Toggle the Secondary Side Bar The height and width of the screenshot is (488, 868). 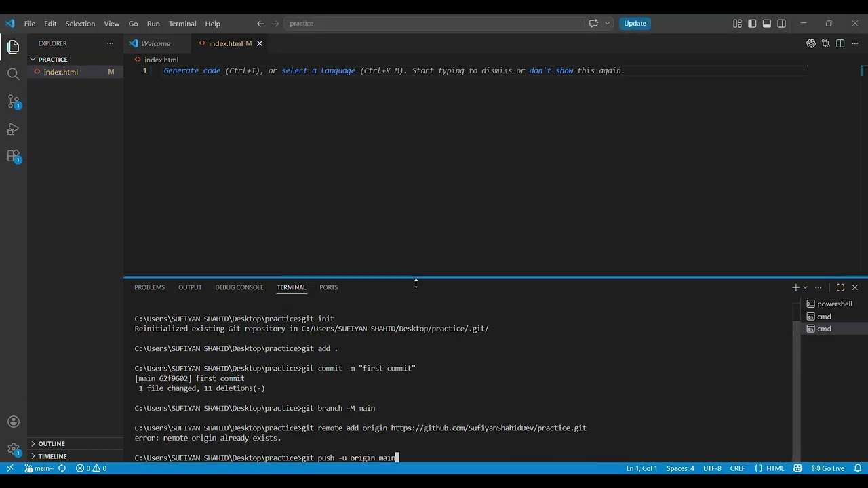pos(782,24)
